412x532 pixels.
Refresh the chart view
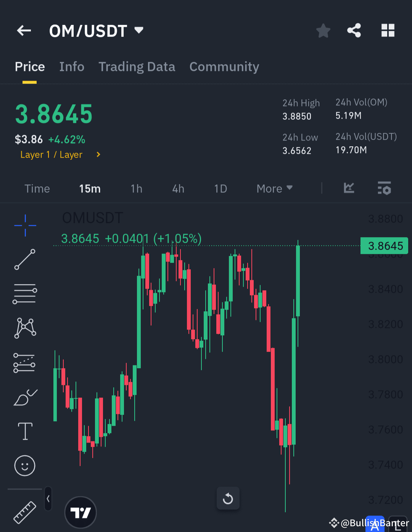tap(228, 498)
